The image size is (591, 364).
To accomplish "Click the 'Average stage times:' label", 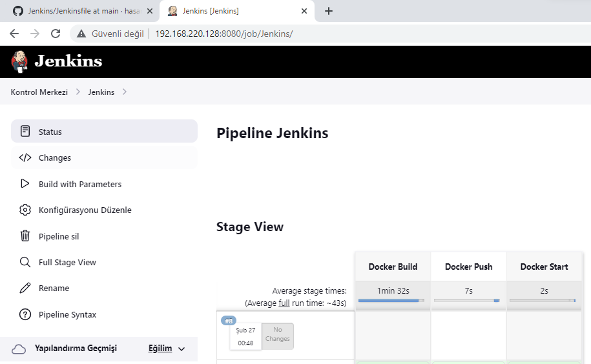I will coord(309,290).
